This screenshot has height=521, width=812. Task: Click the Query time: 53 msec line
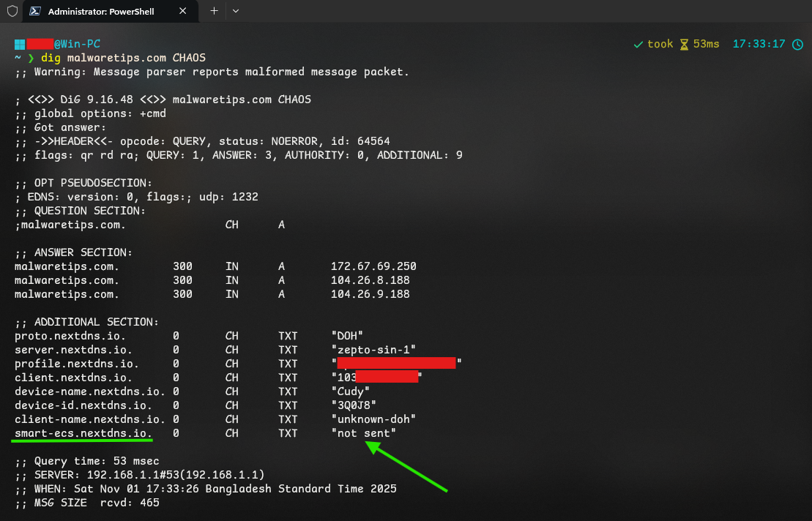coord(87,461)
